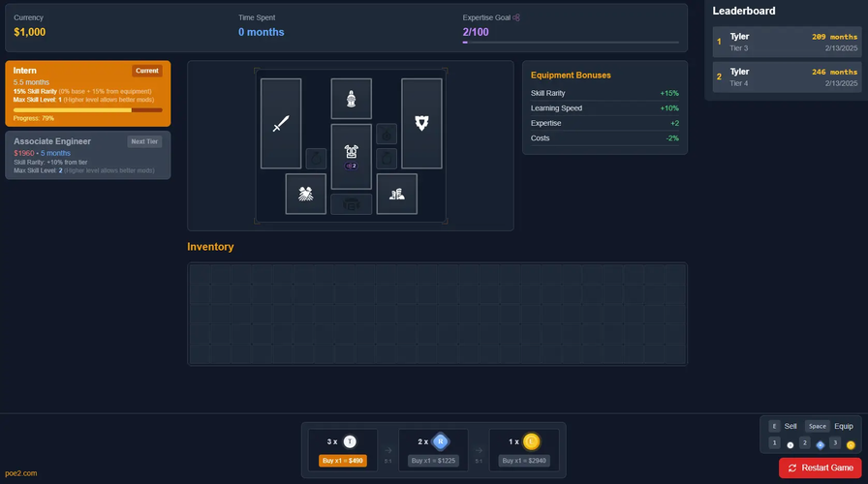Click the blue R orb icon
The height and width of the screenshot is (484, 868).
coord(440,440)
